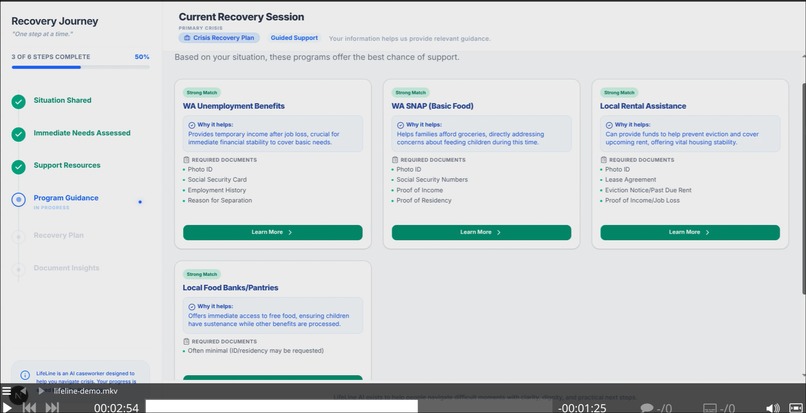The image size is (806, 413).
Task: Click the 'Employment History' document item
Action: [216, 190]
